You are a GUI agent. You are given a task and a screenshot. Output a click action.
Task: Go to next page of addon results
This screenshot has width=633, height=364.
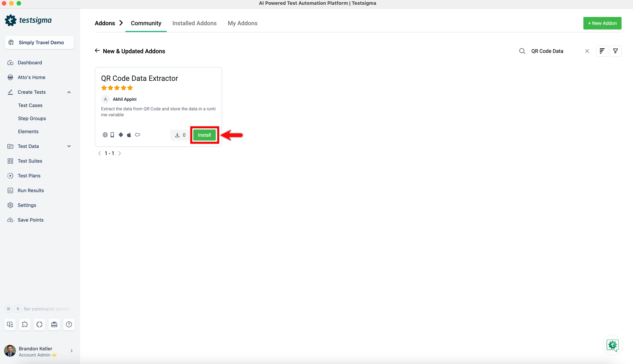[x=120, y=153]
